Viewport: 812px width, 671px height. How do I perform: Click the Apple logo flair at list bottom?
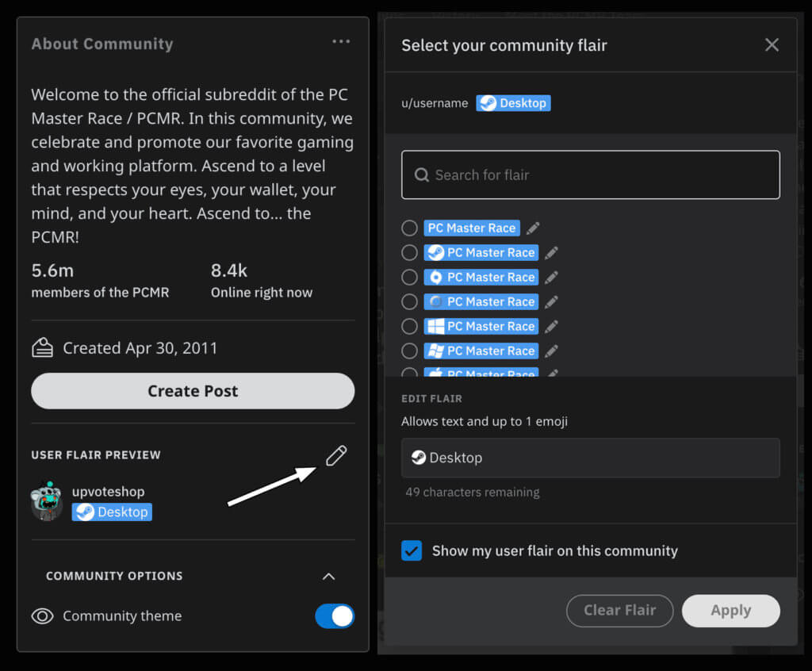tap(437, 374)
